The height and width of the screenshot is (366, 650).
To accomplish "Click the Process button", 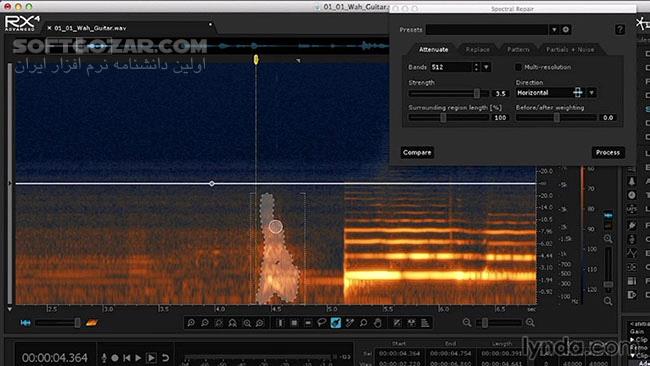I will pos(608,153).
